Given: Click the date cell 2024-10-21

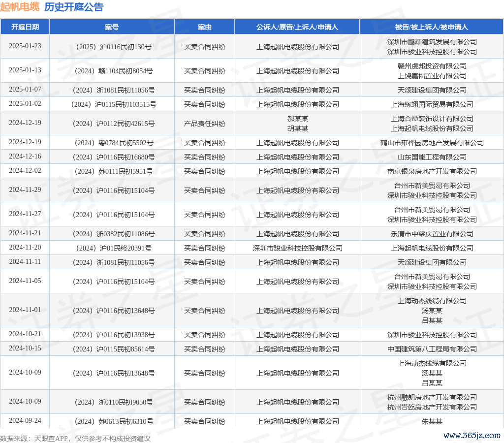Looking at the screenshot, I should click(25, 334).
